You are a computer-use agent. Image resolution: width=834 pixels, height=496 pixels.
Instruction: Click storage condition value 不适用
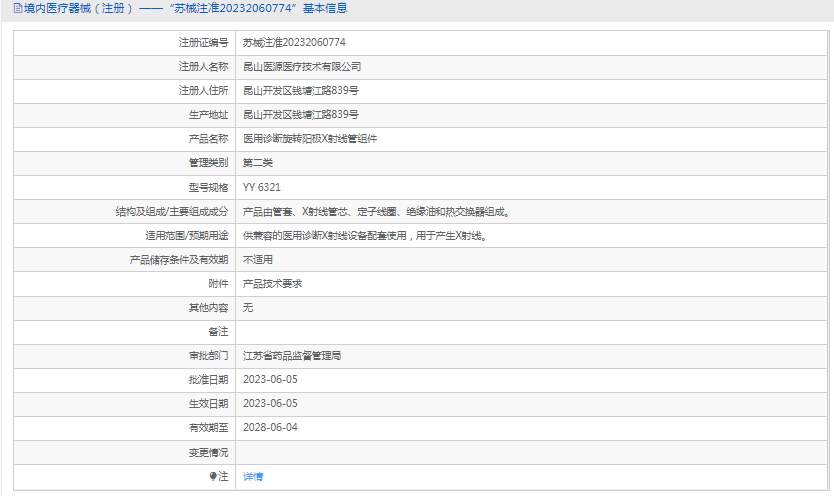[x=257, y=259]
